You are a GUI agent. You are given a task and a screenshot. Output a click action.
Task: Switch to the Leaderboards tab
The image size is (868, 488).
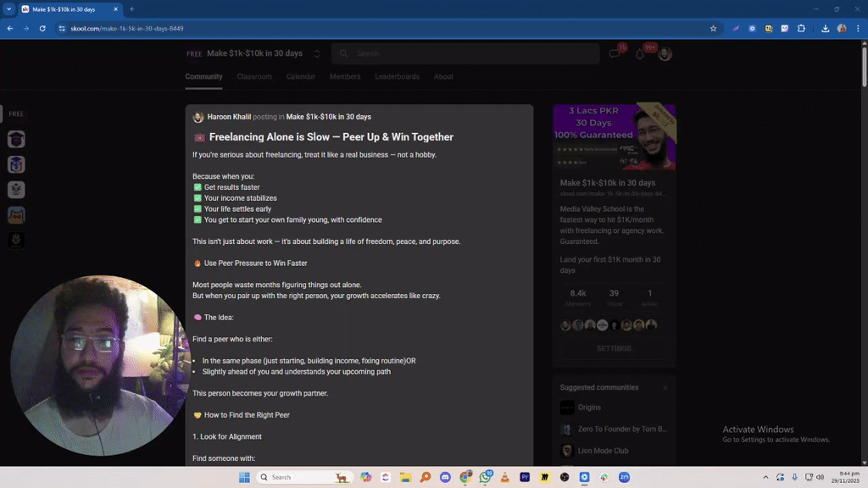(397, 76)
